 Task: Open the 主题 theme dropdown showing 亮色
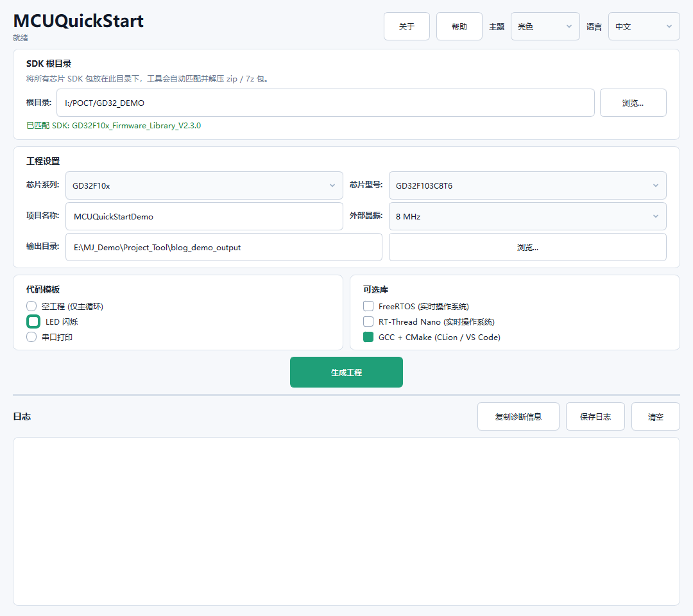pos(545,26)
